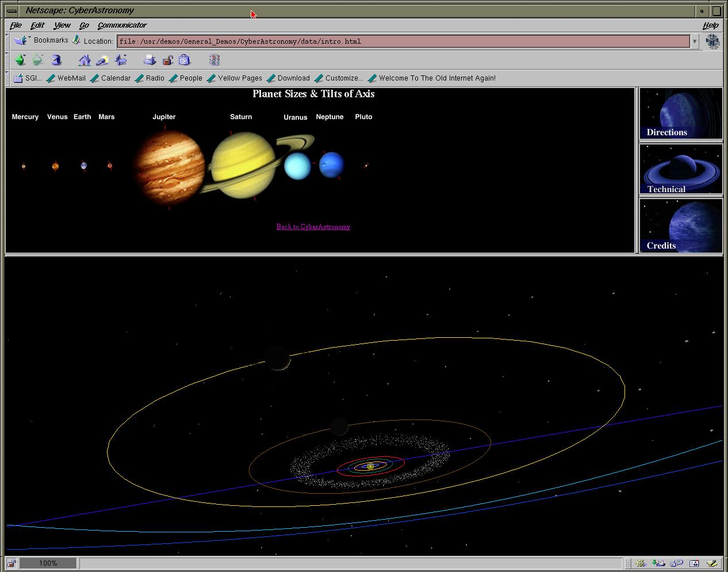Open the View menu
728x572 pixels.
point(62,25)
